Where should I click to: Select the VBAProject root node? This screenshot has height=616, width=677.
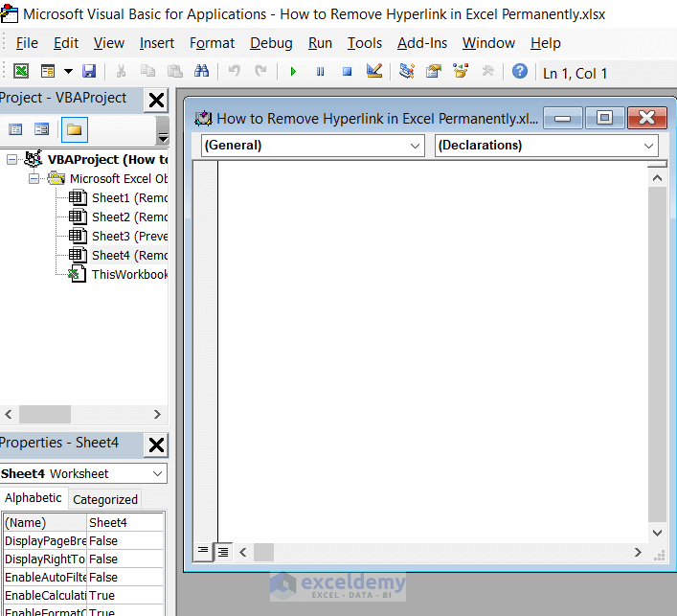[x=107, y=160]
